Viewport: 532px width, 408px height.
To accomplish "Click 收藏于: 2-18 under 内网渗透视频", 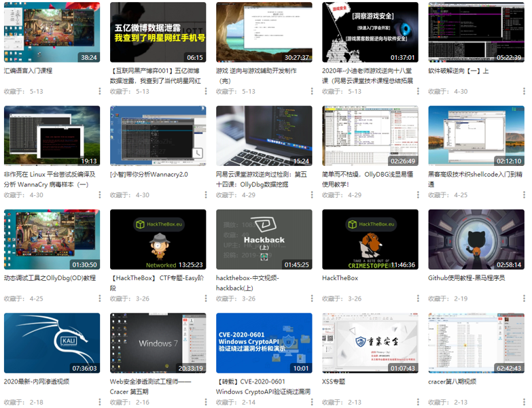I will [23, 403].
